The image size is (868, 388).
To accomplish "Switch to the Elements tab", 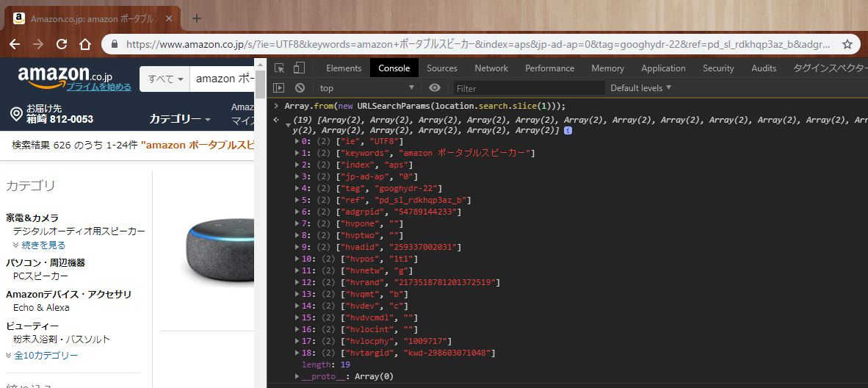I will tap(344, 68).
